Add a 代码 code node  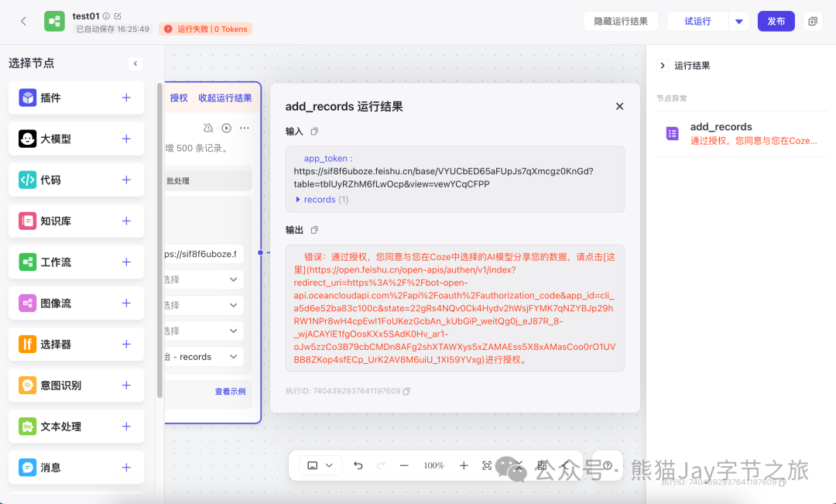coord(126,180)
